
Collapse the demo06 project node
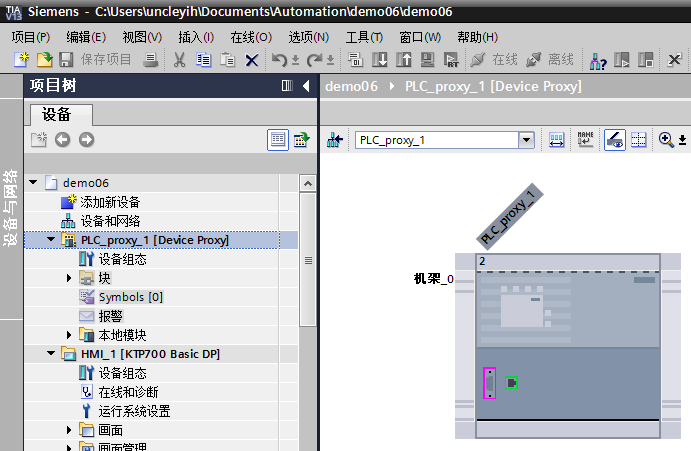tap(33, 182)
